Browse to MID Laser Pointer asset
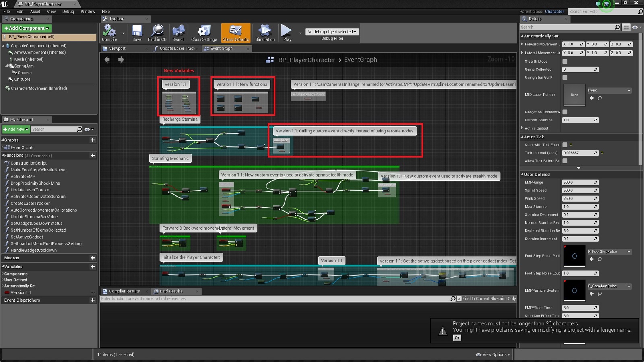 [600, 98]
